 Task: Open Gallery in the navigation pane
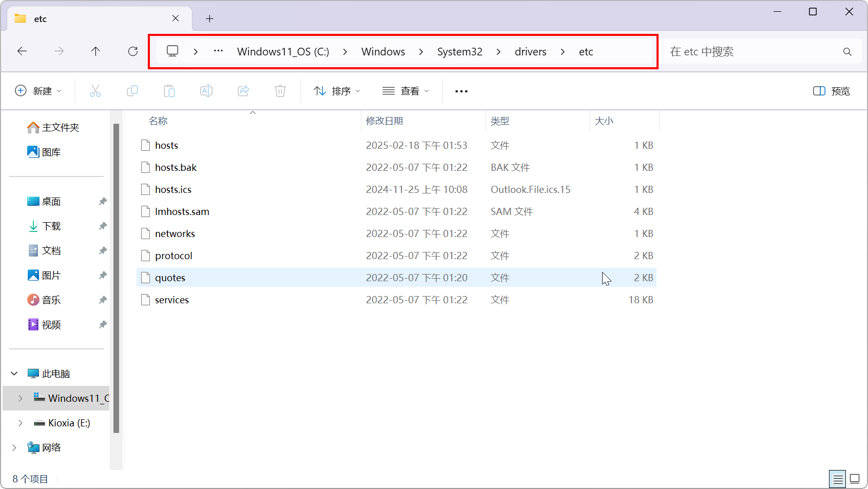pyautogui.click(x=44, y=152)
